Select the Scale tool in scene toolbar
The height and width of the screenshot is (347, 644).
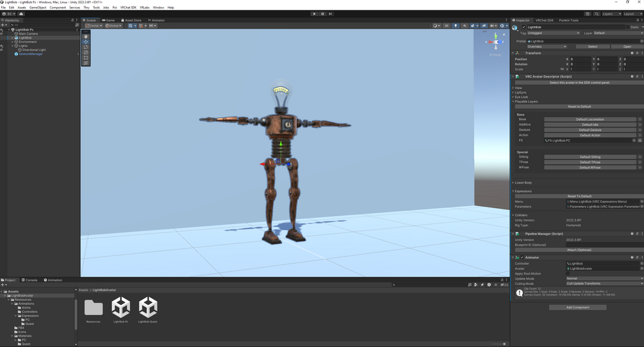pyautogui.click(x=86, y=52)
